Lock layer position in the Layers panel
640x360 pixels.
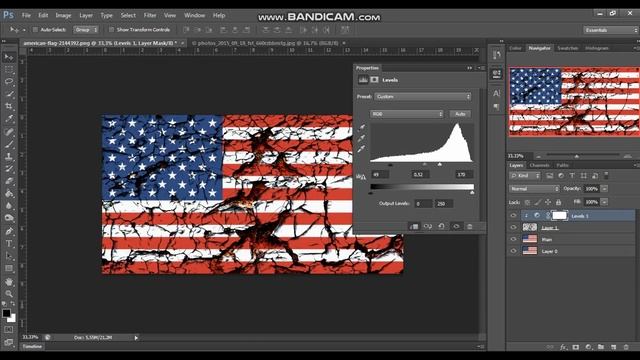tap(548, 202)
